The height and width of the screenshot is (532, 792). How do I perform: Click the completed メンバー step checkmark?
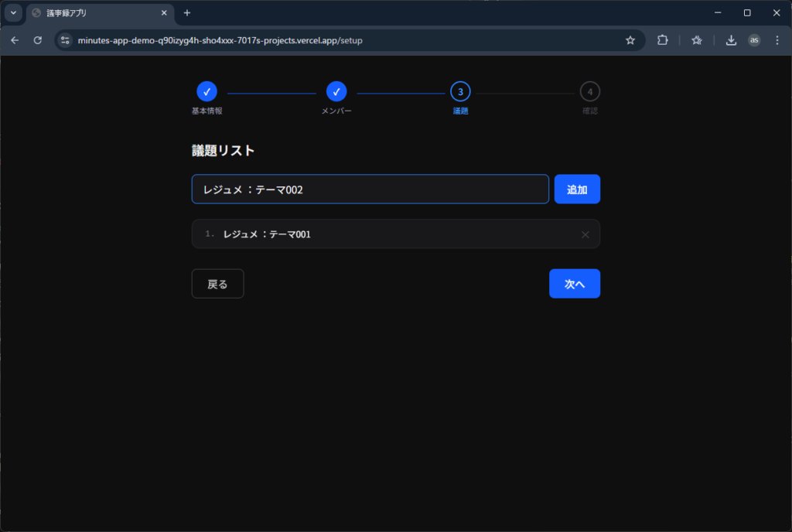(x=336, y=92)
